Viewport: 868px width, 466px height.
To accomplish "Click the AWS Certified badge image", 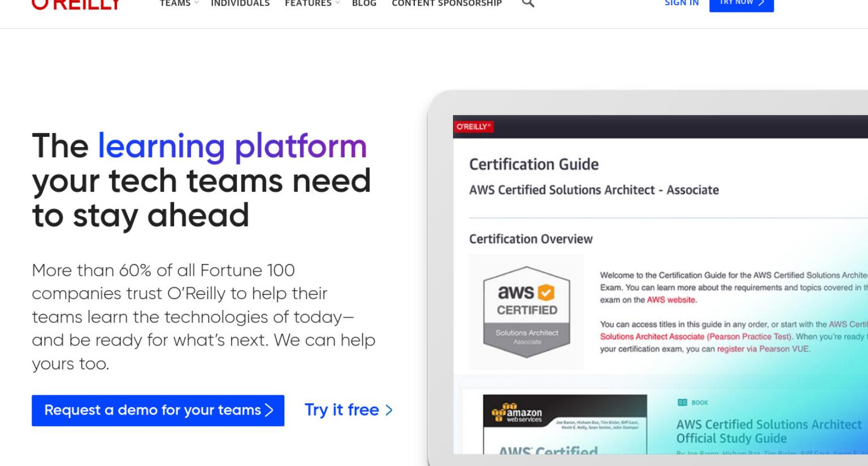I will coord(527,312).
